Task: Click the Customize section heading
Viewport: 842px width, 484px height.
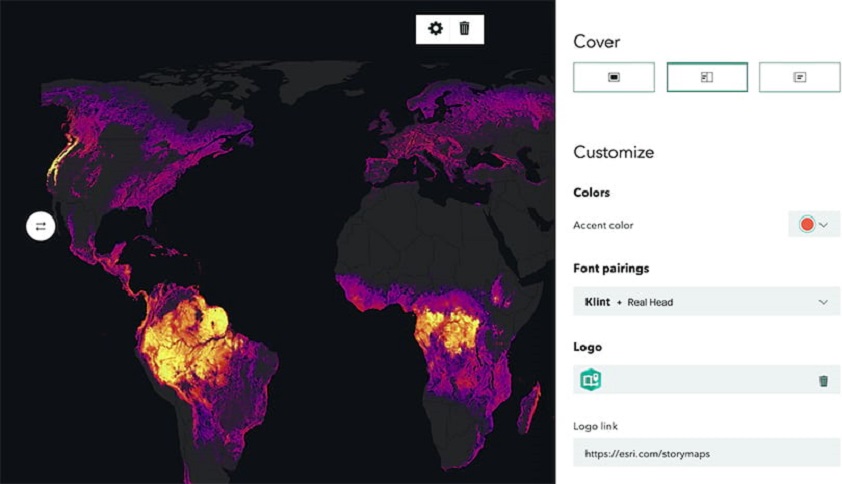Action: [x=614, y=152]
